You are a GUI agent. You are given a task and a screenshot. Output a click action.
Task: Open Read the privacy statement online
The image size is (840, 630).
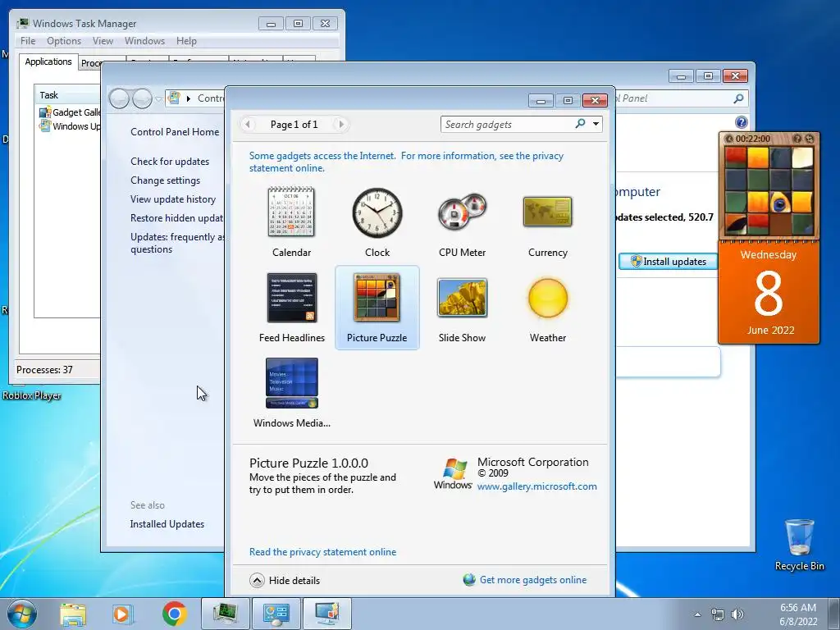point(322,552)
